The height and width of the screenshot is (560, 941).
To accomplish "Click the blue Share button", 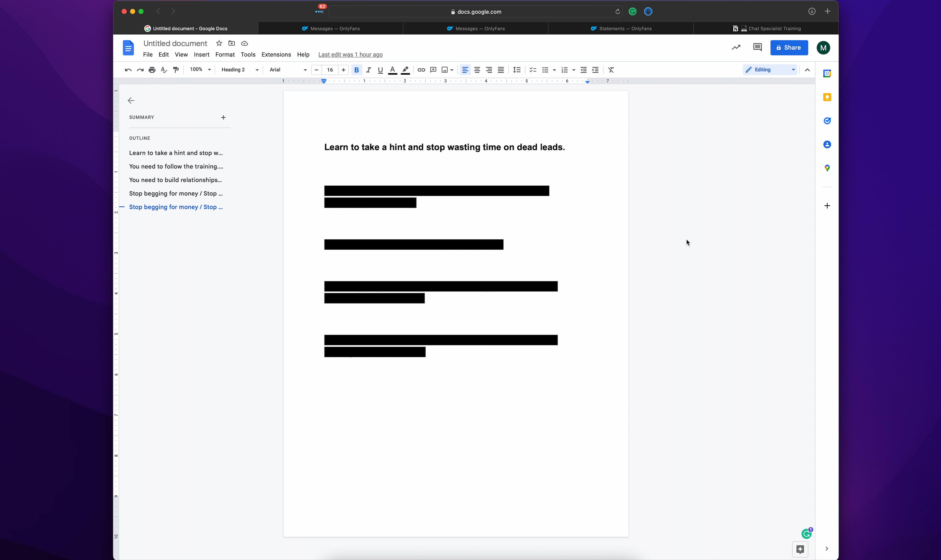I will [789, 48].
